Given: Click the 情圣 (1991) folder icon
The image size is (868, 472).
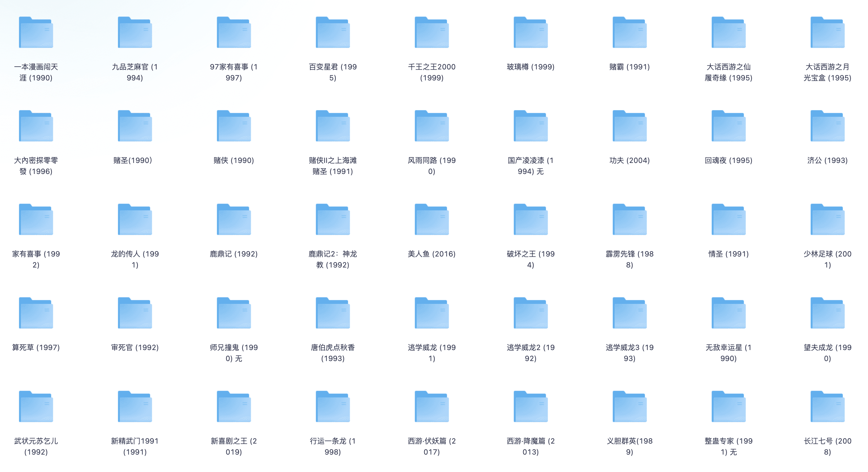Looking at the screenshot, I should (x=728, y=219).
